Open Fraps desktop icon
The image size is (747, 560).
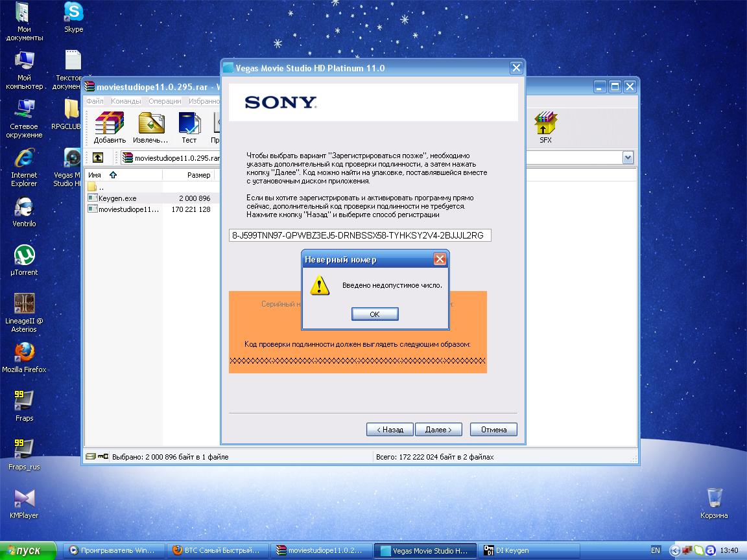(24, 406)
